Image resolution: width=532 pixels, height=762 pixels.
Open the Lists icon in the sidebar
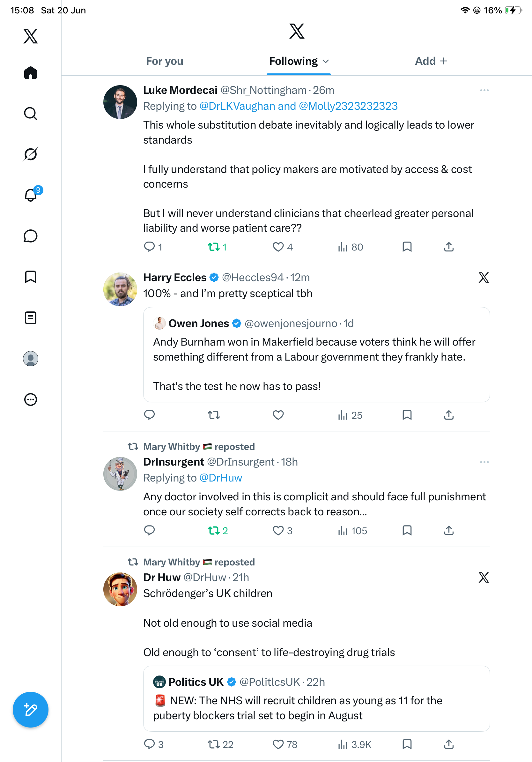pyautogui.click(x=31, y=317)
